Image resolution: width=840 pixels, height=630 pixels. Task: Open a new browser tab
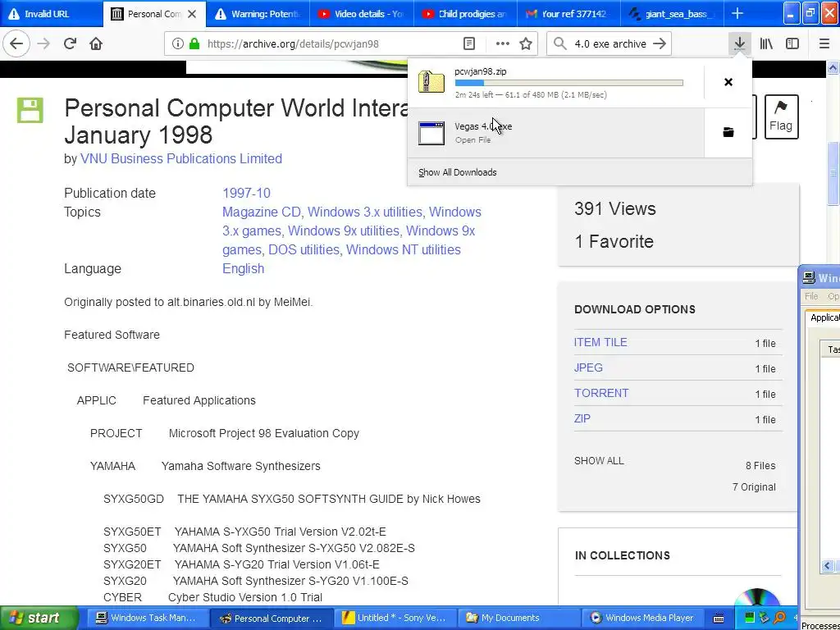click(737, 14)
